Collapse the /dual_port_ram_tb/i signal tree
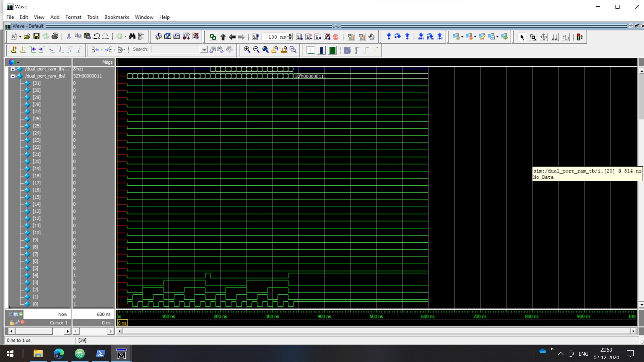 tap(13, 76)
